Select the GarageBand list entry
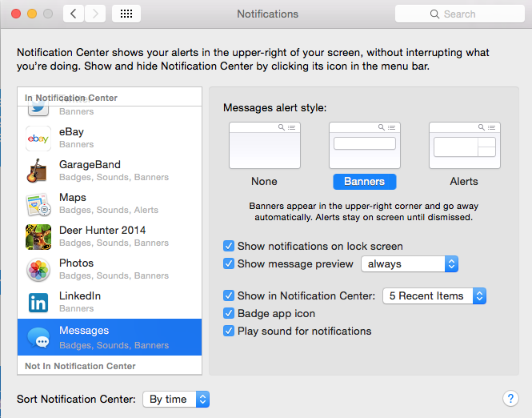The image size is (532, 418). click(110, 171)
